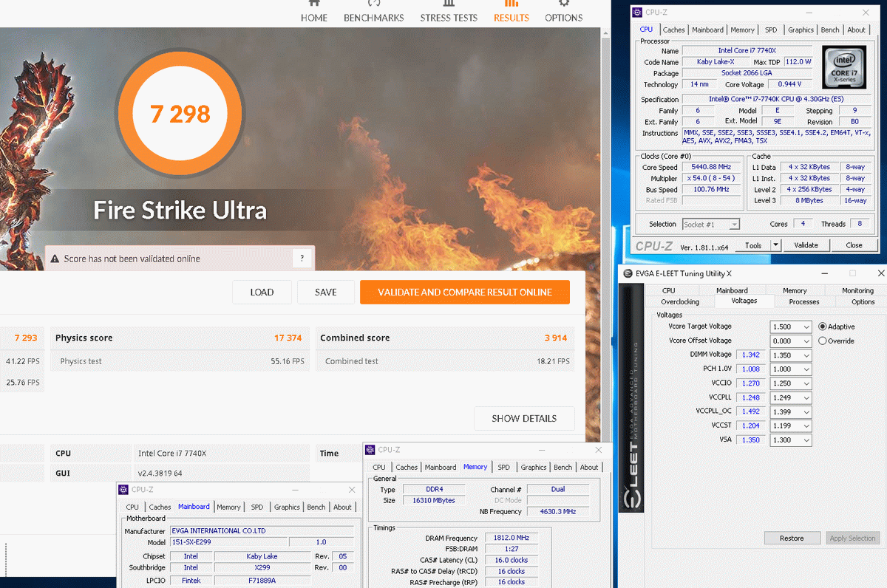
Task: Switch to the Processes tab in E-LEET
Action: click(x=804, y=301)
